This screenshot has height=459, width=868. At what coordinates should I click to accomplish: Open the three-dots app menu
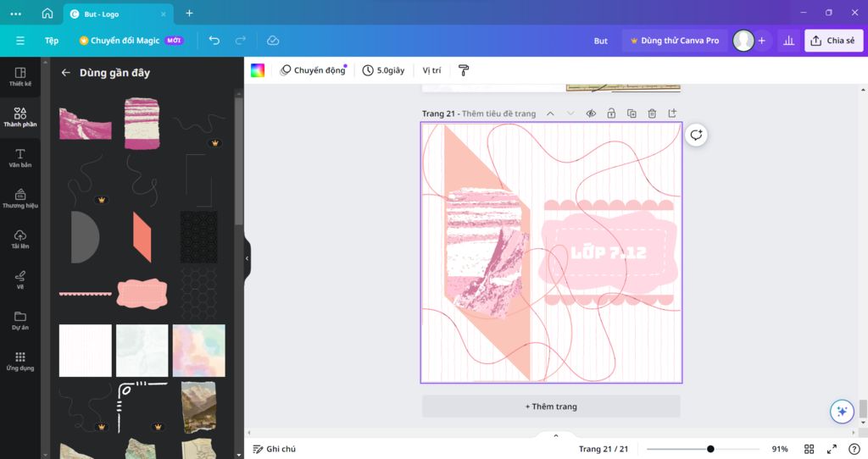15,14
